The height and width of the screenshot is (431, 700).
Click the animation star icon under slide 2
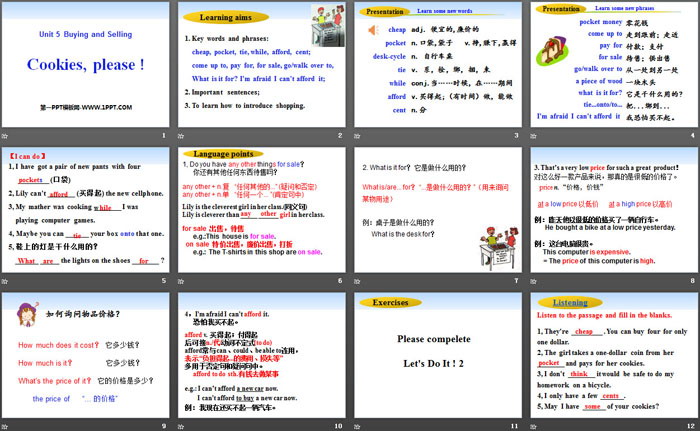pyautogui.click(x=181, y=136)
